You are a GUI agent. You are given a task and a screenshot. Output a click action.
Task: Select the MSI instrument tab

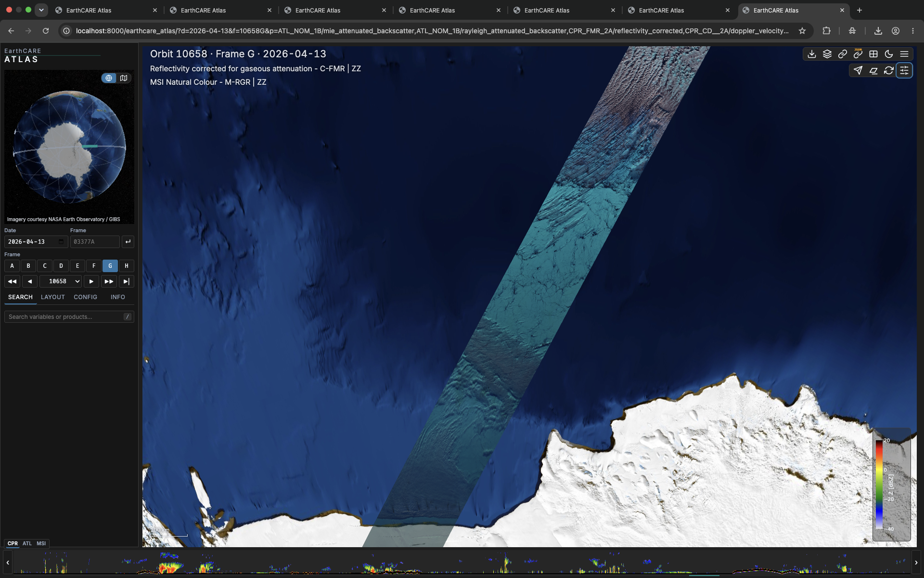tap(41, 543)
